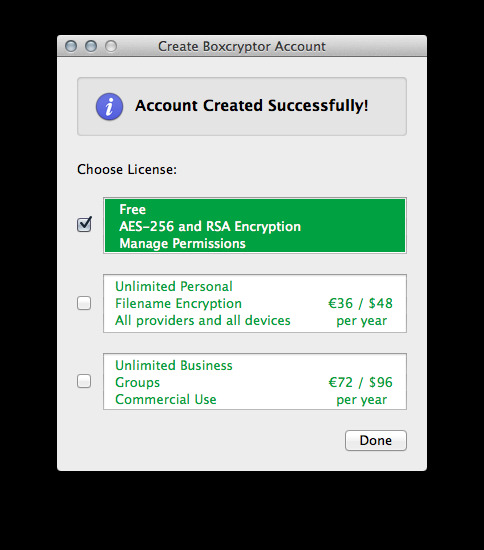Select the Unlimited Personal license panel

tap(255, 303)
